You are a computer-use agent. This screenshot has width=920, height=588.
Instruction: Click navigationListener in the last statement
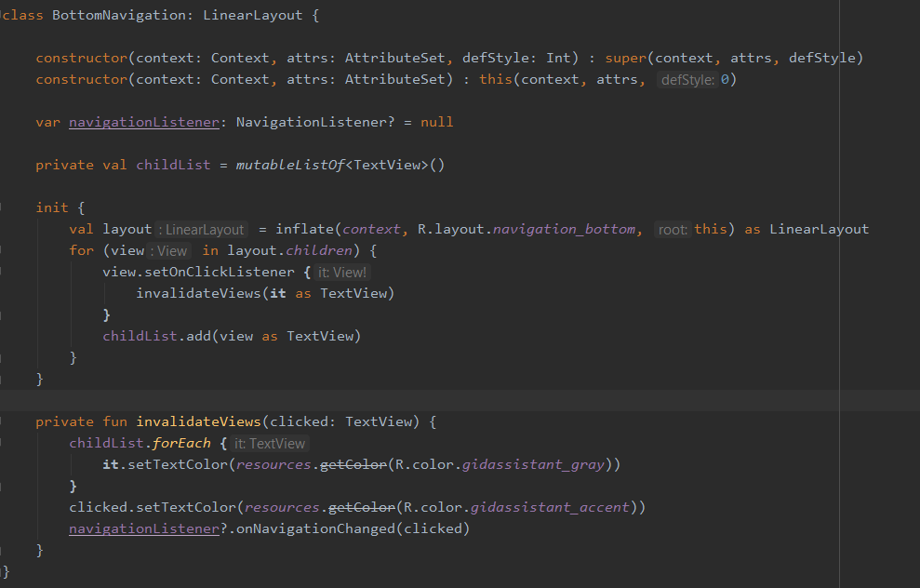(x=144, y=528)
